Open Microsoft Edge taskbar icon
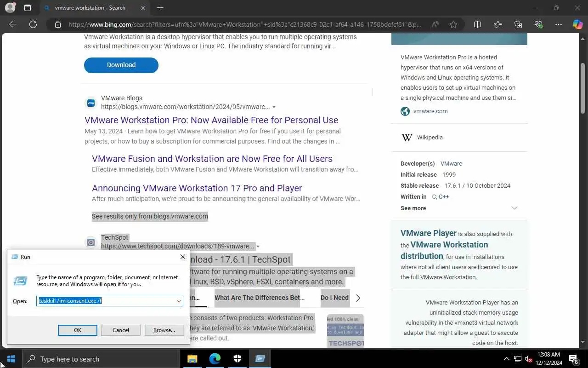 pyautogui.click(x=215, y=359)
